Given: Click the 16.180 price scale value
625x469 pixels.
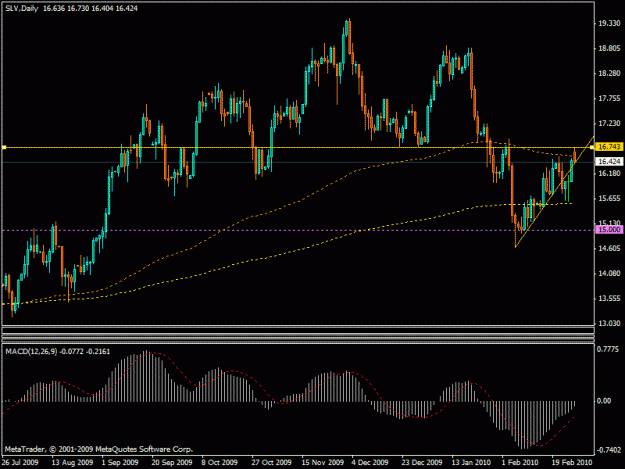Looking at the screenshot, I should pos(609,173).
